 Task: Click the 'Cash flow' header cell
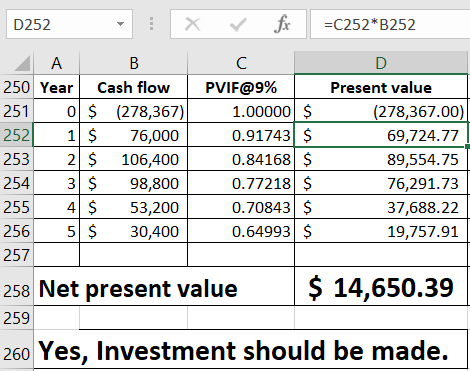pyautogui.click(x=134, y=87)
